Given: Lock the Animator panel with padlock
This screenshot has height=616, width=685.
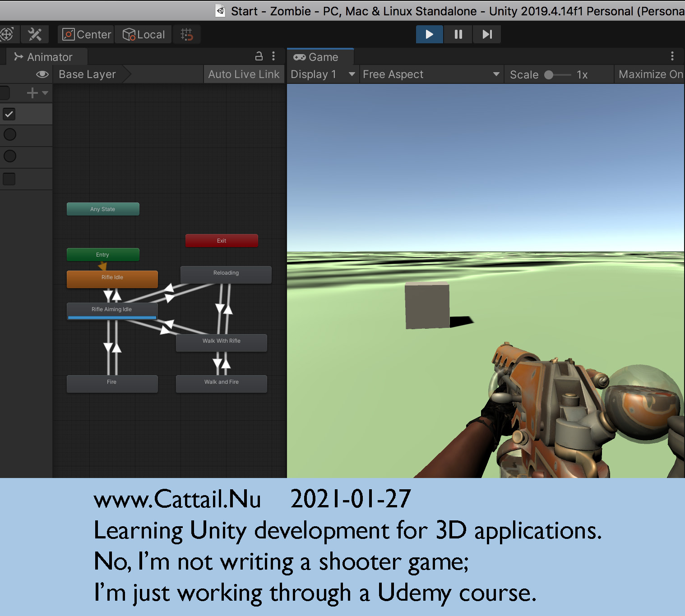Looking at the screenshot, I should click(x=259, y=56).
